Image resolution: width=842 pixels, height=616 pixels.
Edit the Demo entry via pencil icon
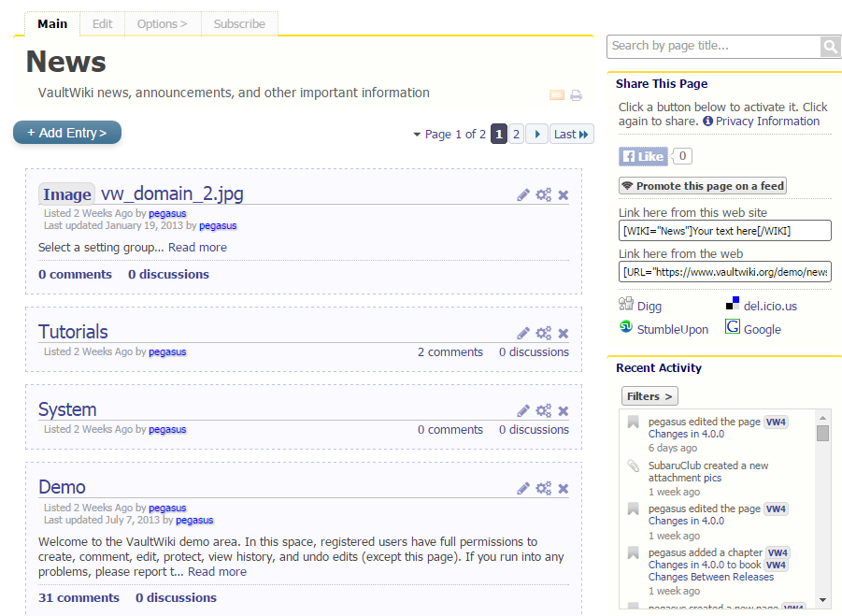point(523,489)
